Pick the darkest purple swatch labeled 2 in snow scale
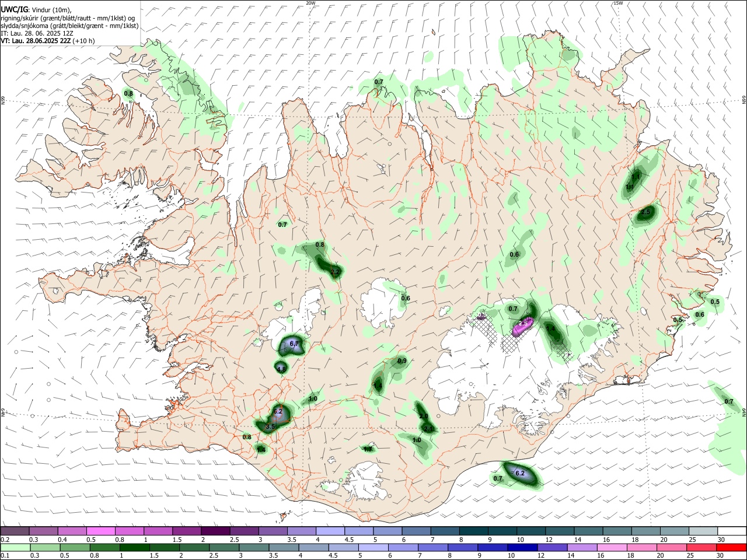 [x=215, y=531]
